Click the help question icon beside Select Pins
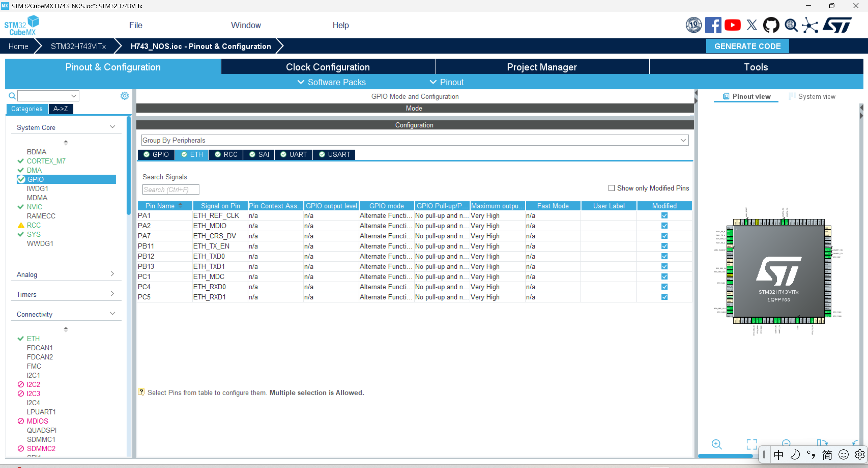Viewport: 868px width, 468px height. click(x=141, y=392)
